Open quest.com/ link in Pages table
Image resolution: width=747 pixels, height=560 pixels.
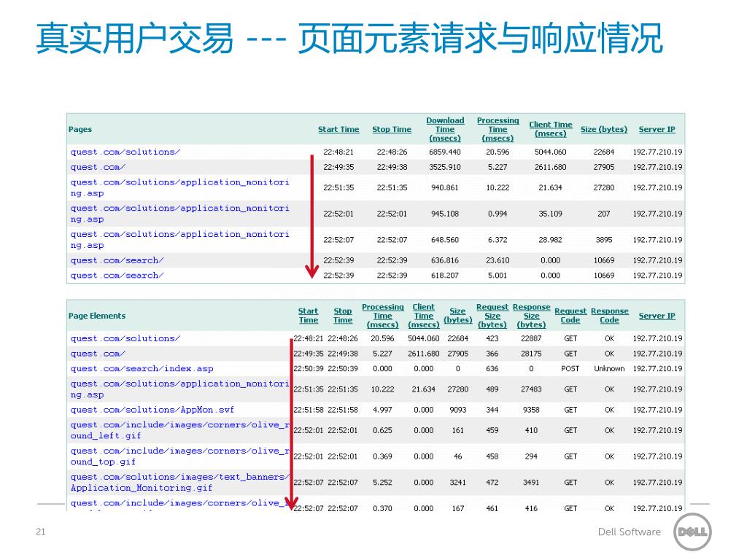[98, 167]
